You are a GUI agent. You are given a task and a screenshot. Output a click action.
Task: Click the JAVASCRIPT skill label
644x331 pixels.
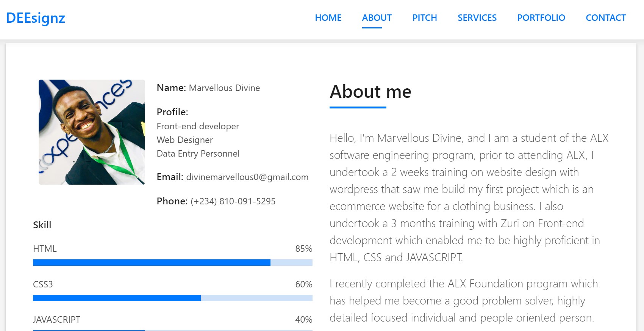pyautogui.click(x=56, y=320)
